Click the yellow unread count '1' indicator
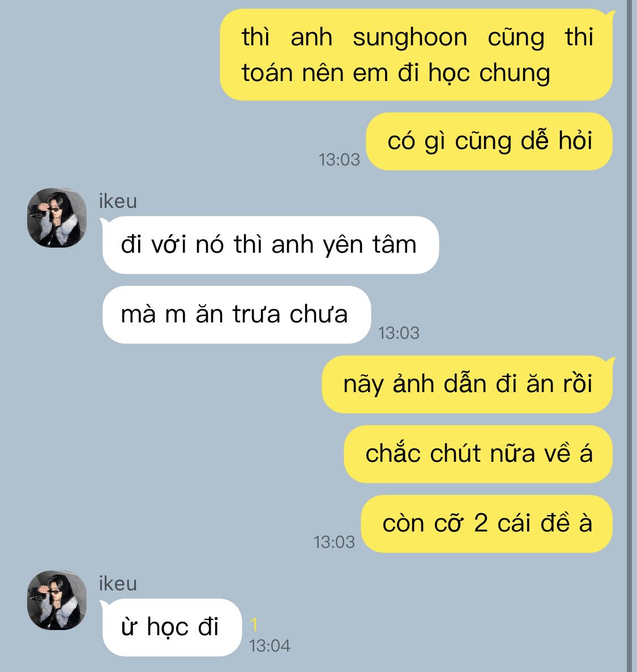This screenshot has height=672, width=637. coord(254,625)
